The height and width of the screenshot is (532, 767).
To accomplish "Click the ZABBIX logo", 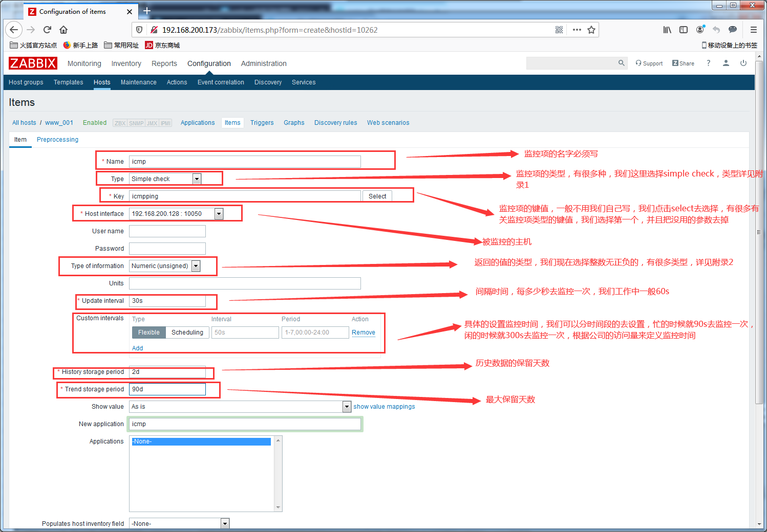I will (33, 63).
